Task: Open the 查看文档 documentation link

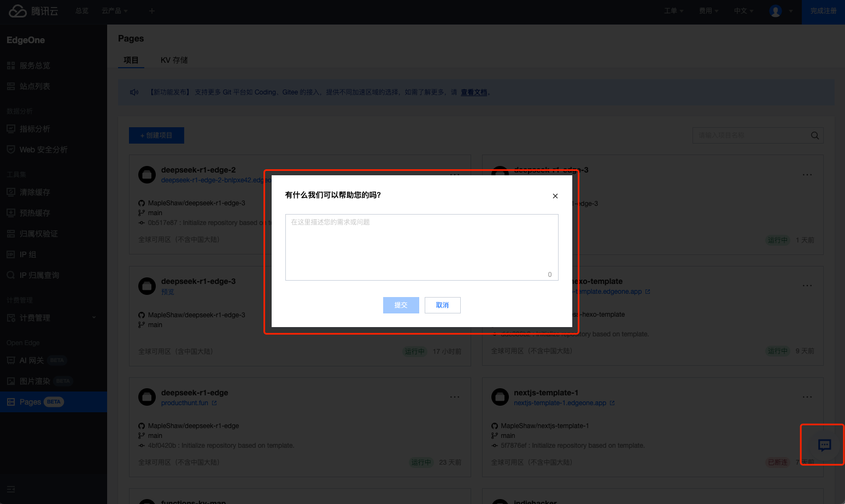Action: (473, 92)
